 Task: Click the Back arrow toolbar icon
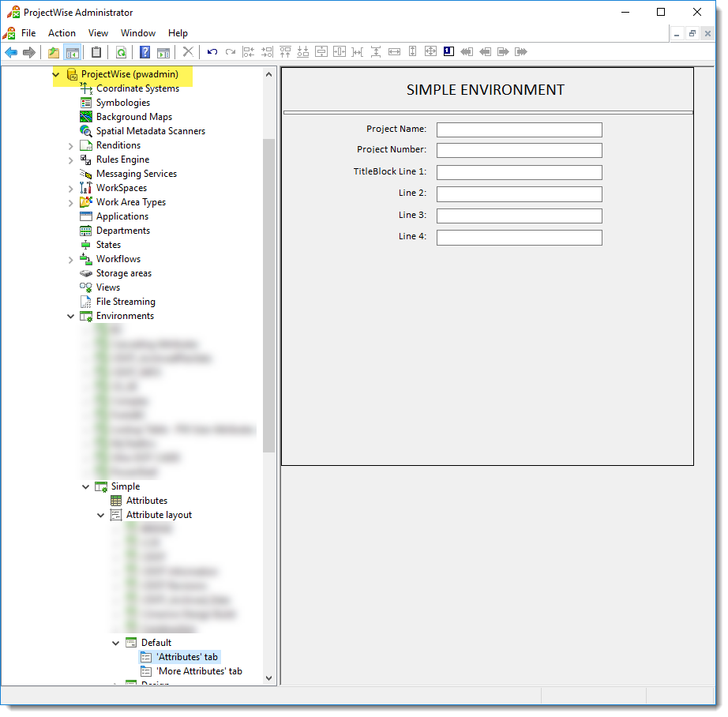11,52
